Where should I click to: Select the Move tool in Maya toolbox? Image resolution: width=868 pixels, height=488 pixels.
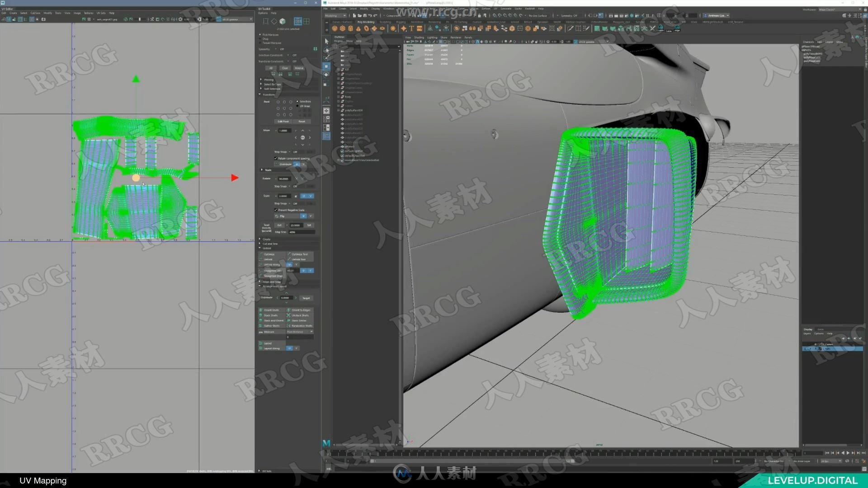pyautogui.click(x=326, y=66)
